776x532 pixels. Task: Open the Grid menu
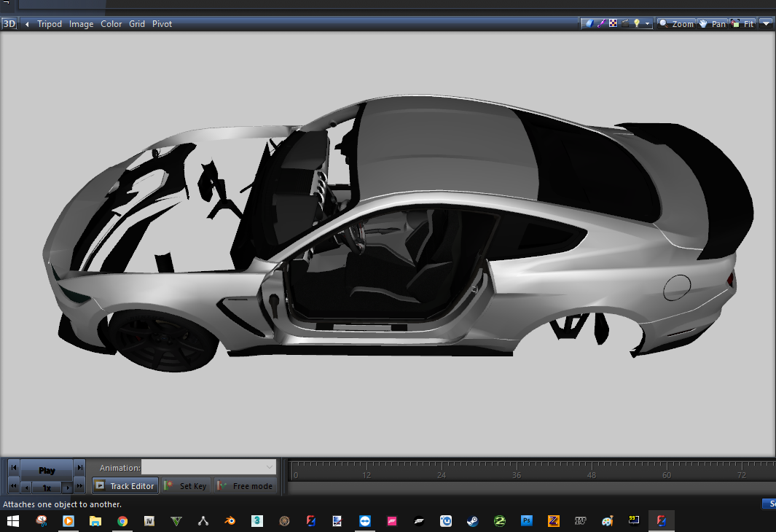coord(137,24)
